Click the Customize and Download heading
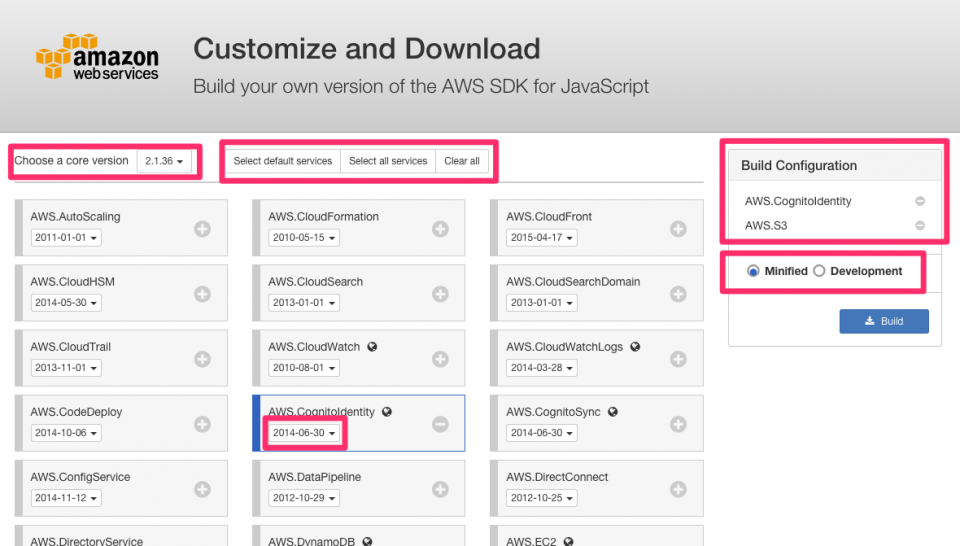The height and width of the screenshot is (546, 960). click(367, 49)
